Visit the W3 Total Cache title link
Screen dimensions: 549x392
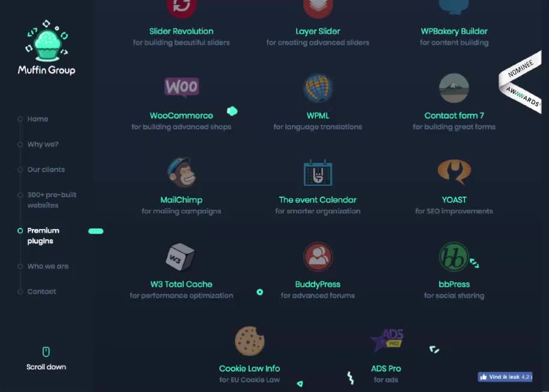click(x=182, y=284)
